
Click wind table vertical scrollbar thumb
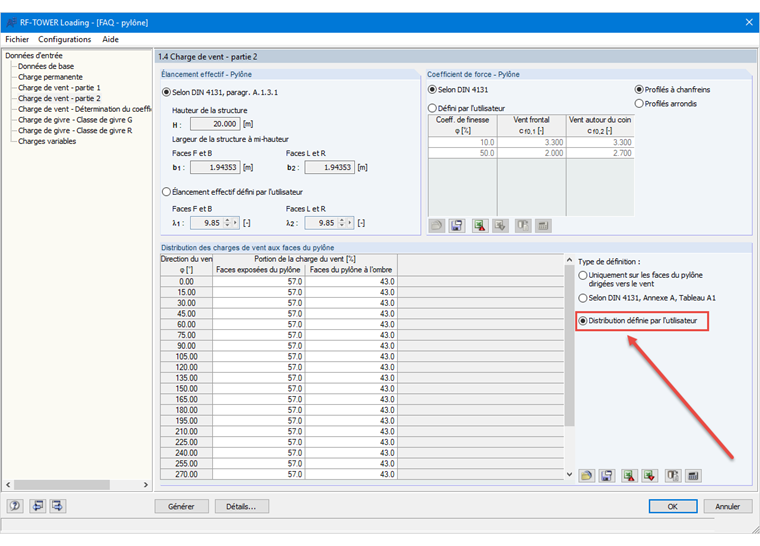(x=570, y=345)
